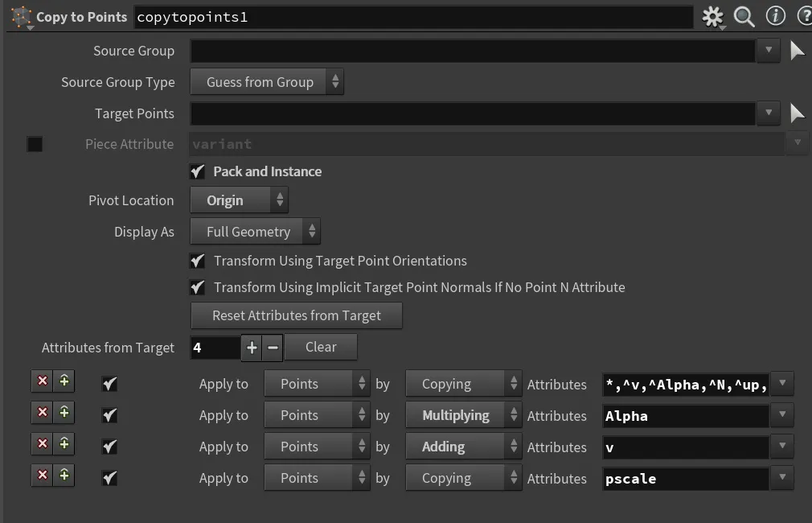Enable the Piece Attribute checkbox
Image resolution: width=812 pixels, height=523 pixels.
click(35, 144)
